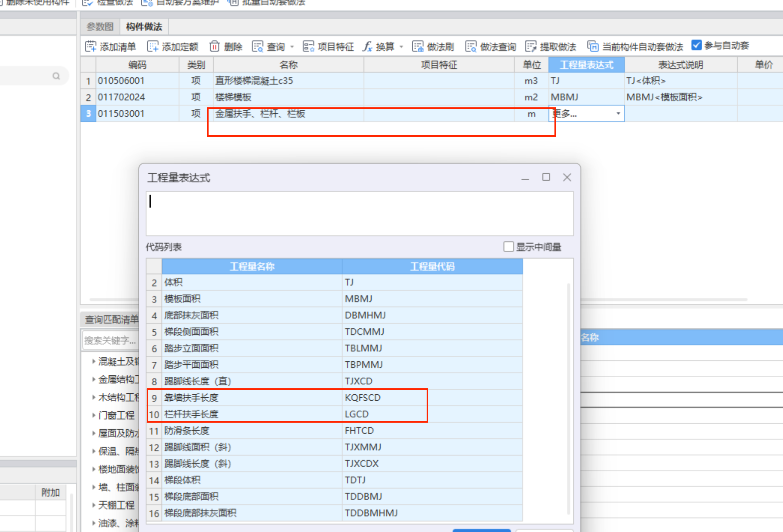Click the 添加定额 toolbar icon

click(153, 46)
